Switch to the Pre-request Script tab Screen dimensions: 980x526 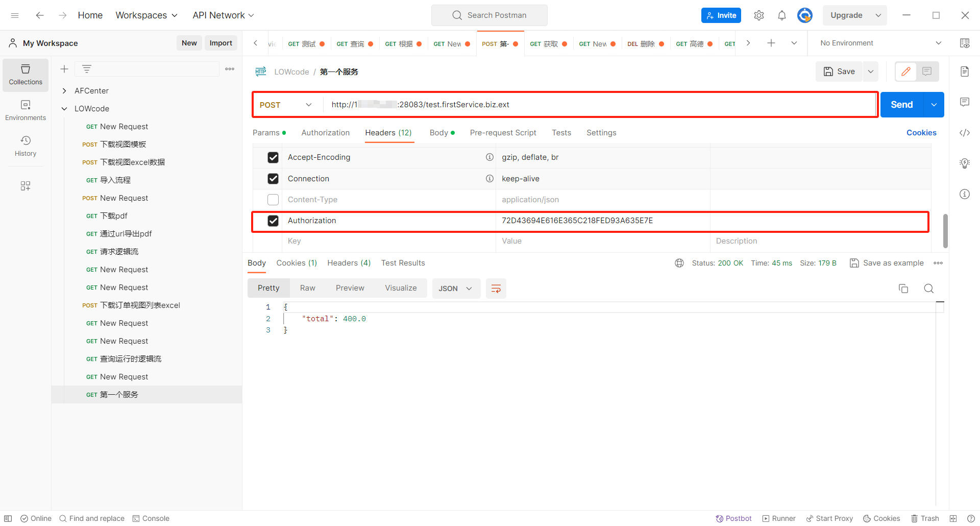click(503, 133)
